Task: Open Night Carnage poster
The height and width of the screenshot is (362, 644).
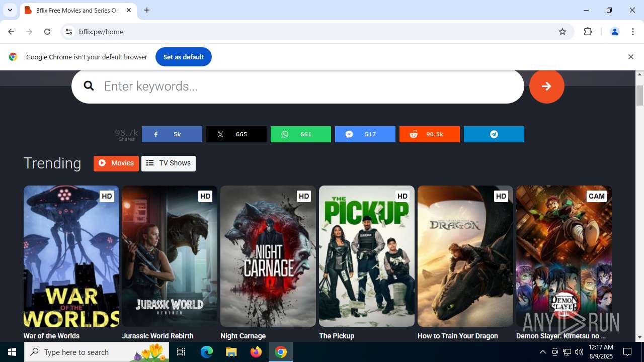Action: pos(268,256)
